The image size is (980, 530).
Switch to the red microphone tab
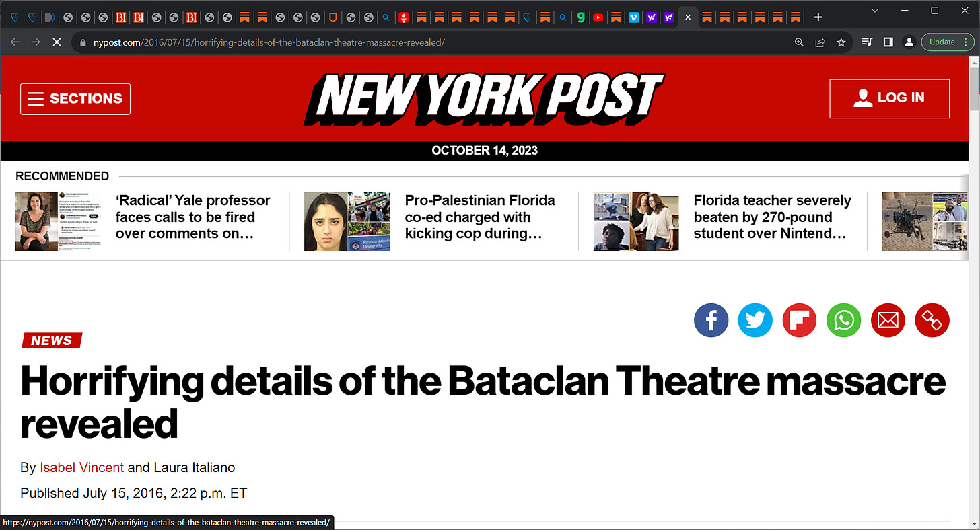(x=403, y=17)
